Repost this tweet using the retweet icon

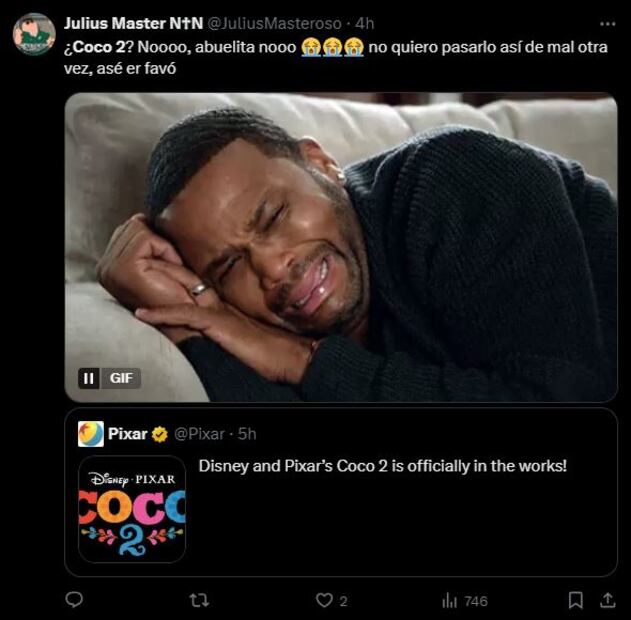(199, 600)
